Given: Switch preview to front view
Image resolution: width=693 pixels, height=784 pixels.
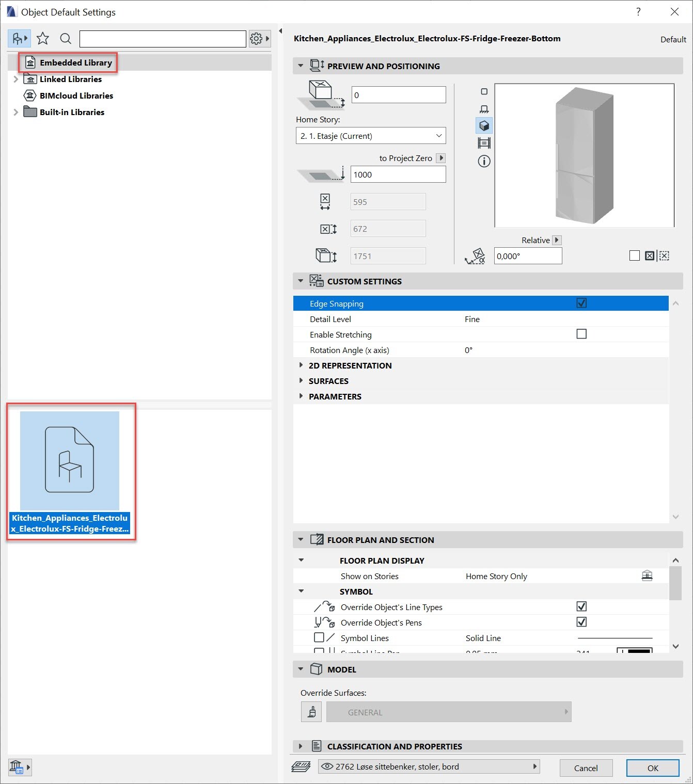Looking at the screenshot, I should (x=484, y=108).
